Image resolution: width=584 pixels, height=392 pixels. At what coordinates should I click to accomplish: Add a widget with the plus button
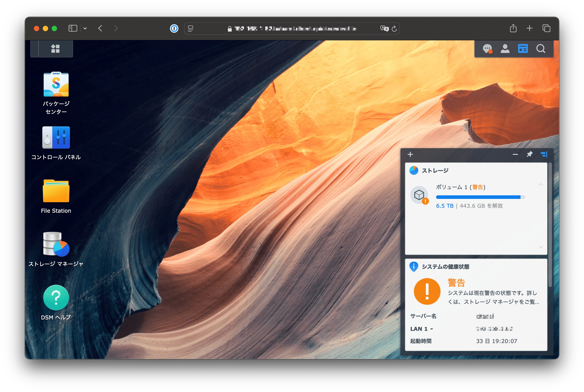tap(410, 154)
